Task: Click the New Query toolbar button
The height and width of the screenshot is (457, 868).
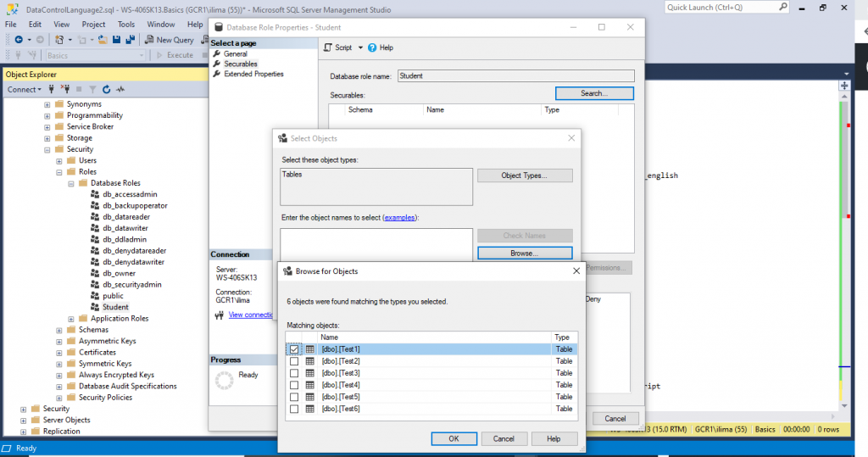Action: click(170, 39)
